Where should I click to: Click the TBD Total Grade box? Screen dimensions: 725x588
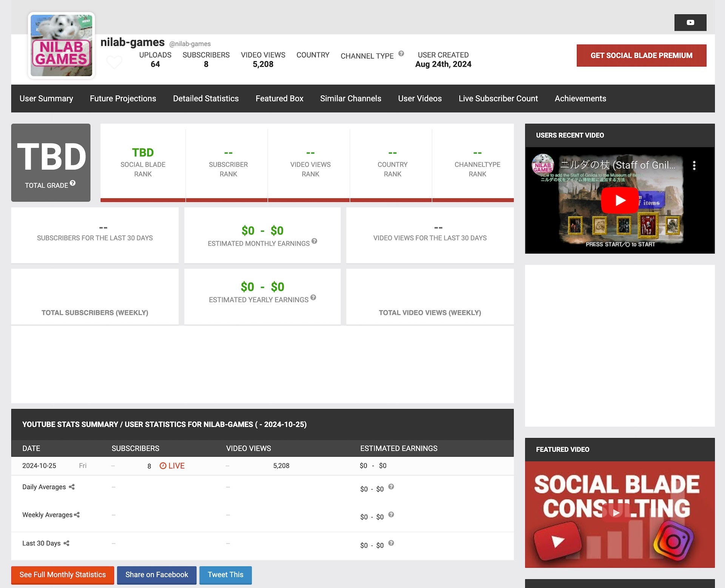coord(51,163)
